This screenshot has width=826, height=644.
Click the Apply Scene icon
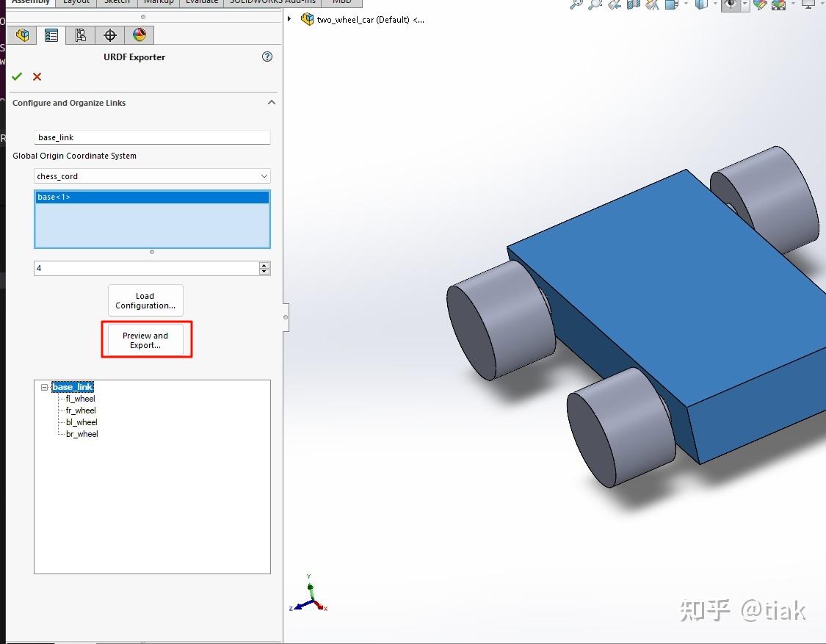coord(778,5)
